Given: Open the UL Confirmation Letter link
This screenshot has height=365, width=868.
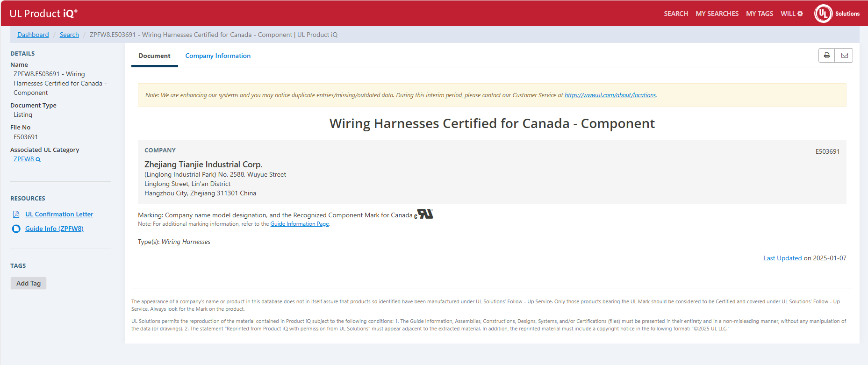Looking at the screenshot, I should (59, 215).
